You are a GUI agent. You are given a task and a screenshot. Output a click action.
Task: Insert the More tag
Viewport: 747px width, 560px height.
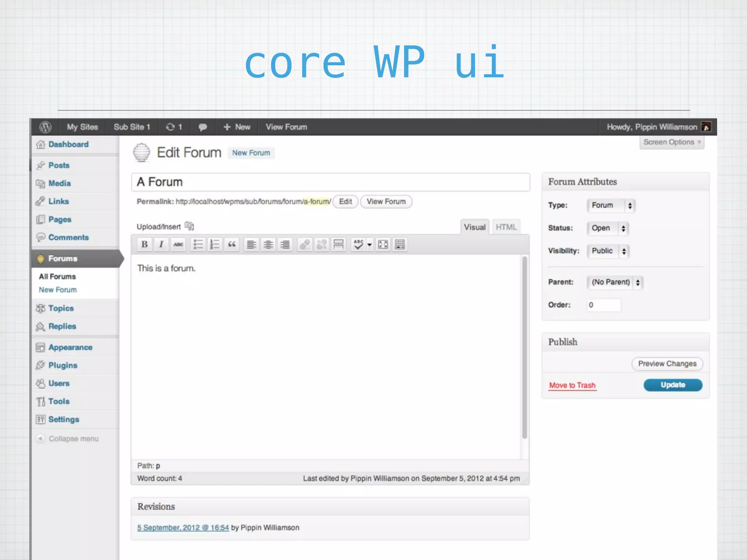[x=338, y=244]
